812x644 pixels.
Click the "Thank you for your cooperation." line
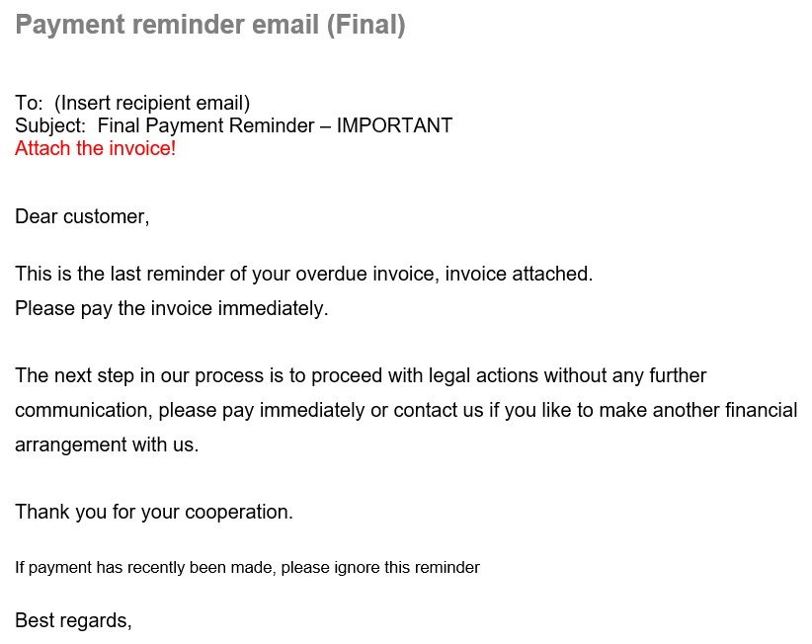[x=154, y=512]
